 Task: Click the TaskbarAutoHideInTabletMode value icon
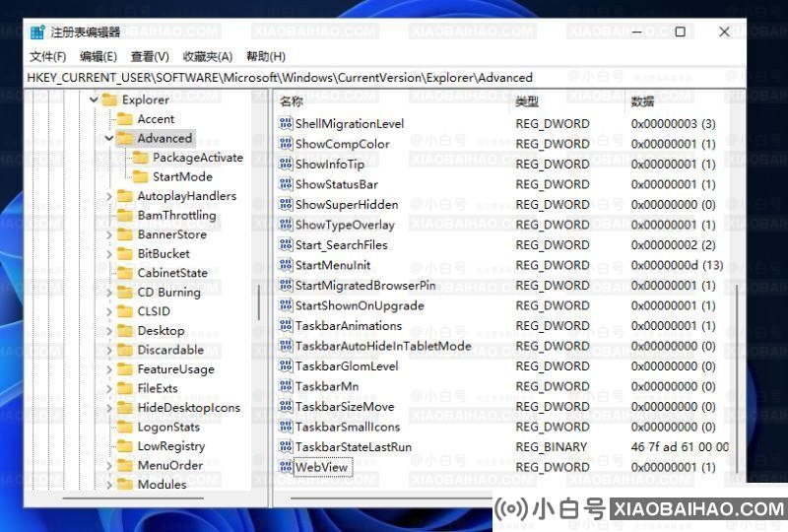pyautogui.click(x=286, y=346)
